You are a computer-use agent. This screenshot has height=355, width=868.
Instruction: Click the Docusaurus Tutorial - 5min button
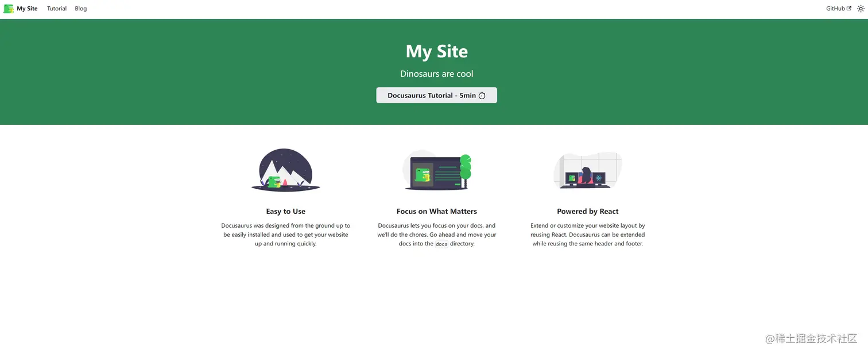[436, 95]
